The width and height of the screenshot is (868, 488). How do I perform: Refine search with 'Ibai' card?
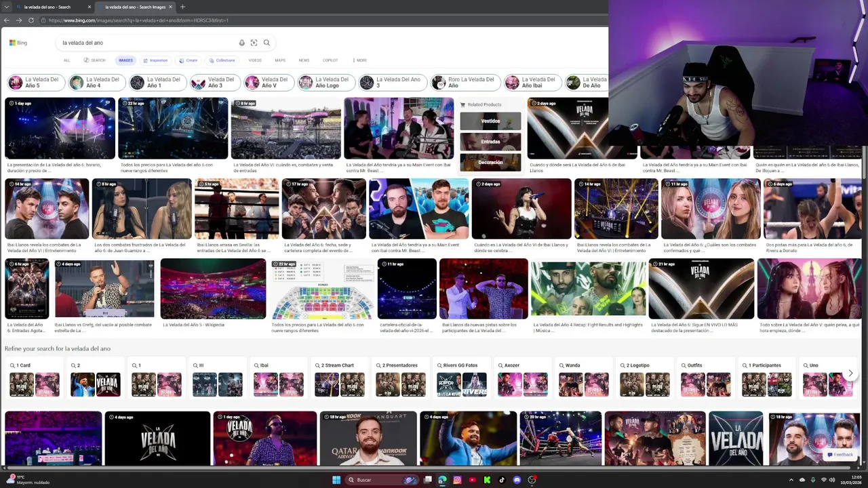pos(279,378)
